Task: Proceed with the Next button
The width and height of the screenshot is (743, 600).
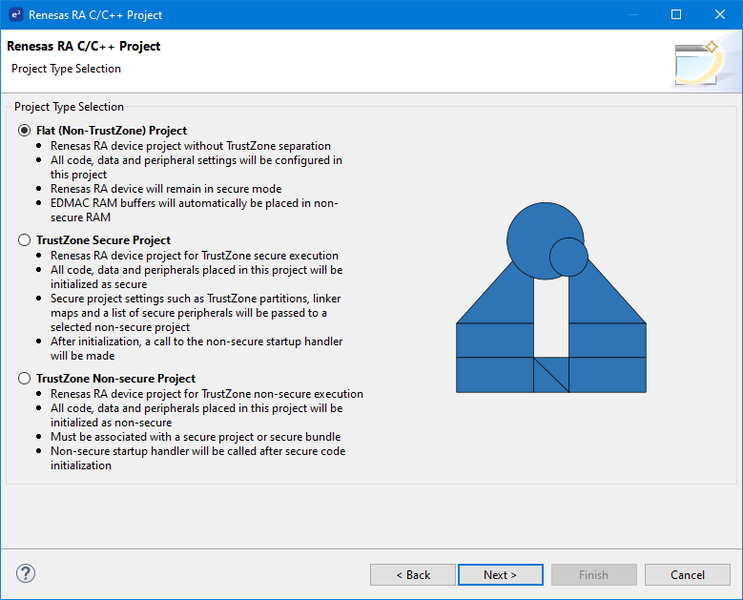Action: (500, 575)
